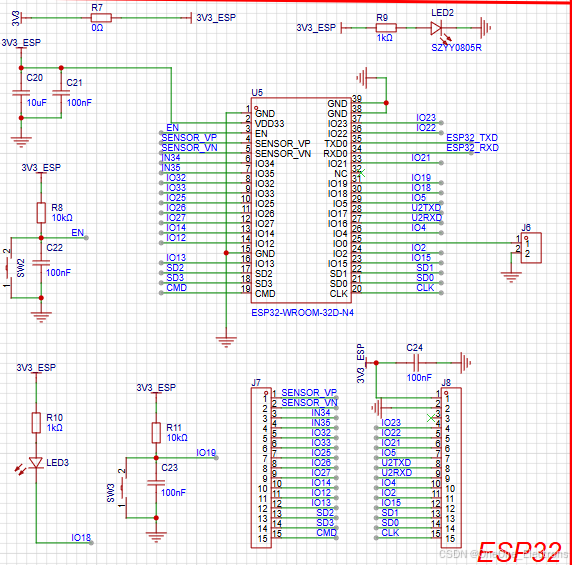Screen dimensions: 572x565
Task: Select capacitor C21 symbol
Action: click(x=61, y=93)
